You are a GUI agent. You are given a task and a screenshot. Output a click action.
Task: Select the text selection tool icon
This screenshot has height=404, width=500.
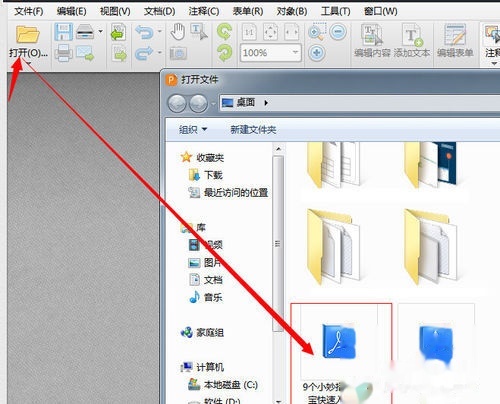199,32
